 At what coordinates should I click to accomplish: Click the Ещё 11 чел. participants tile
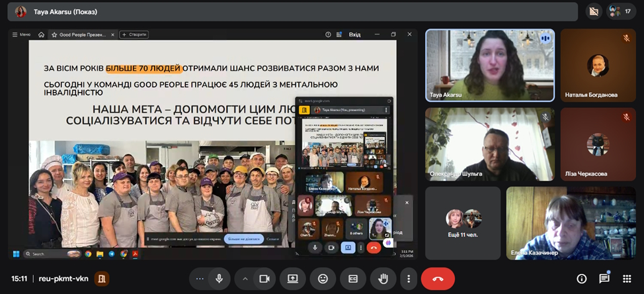coord(463,222)
